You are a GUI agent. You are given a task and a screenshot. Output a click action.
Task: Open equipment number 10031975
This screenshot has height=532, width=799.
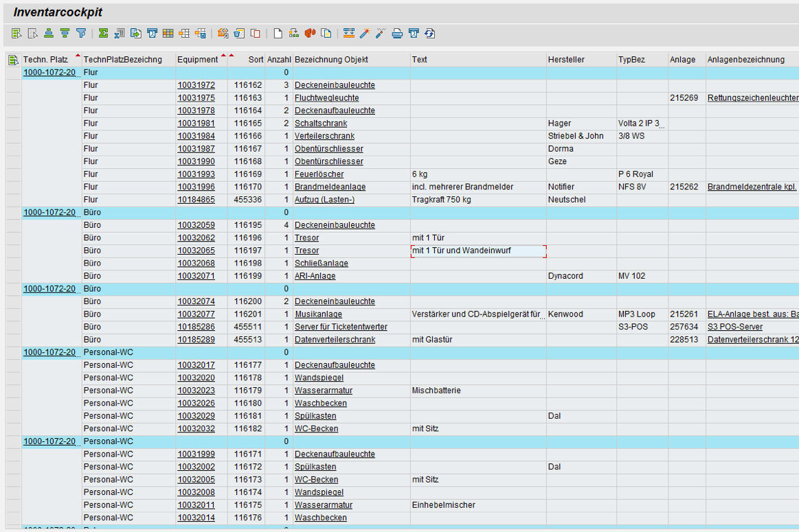pos(196,98)
